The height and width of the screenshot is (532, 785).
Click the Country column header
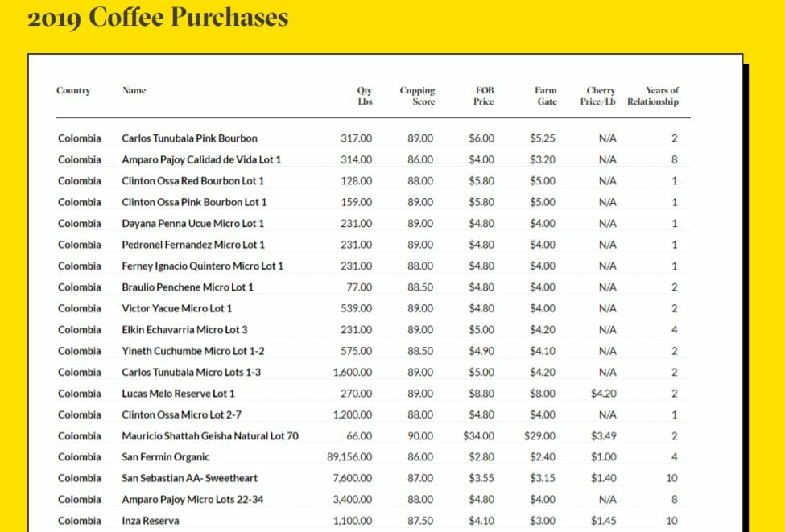[73, 91]
